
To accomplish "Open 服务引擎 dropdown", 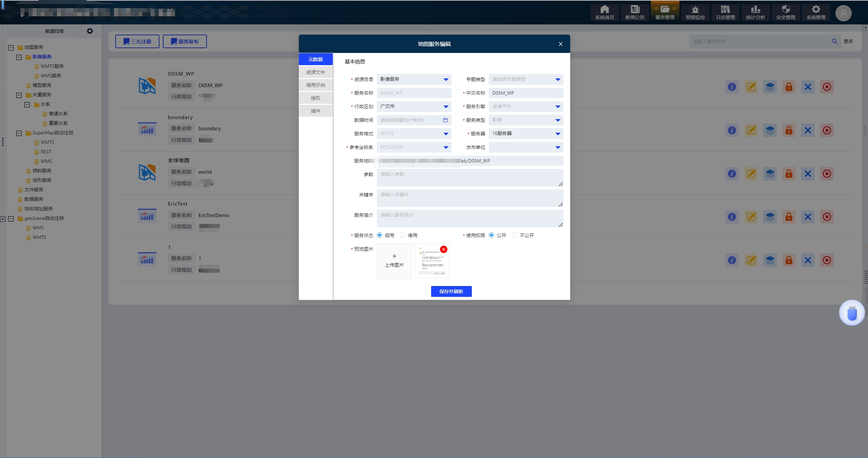I will coord(526,107).
